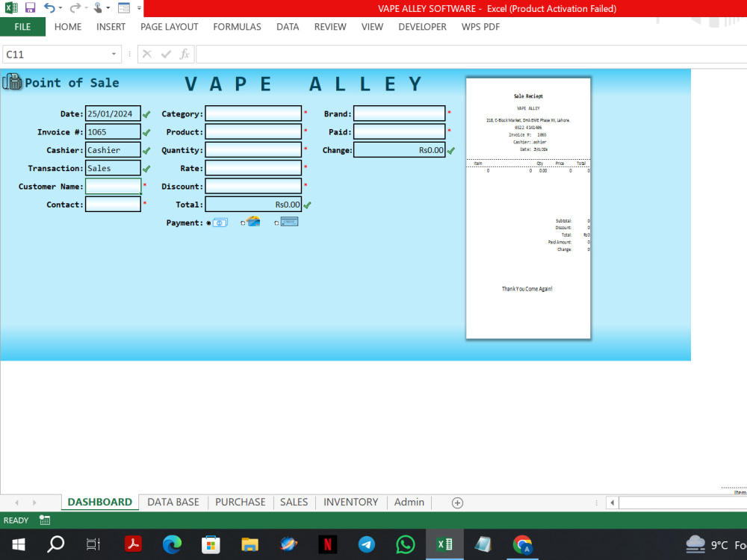This screenshot has width=747, height=560.
Task: Click the Point of Sale calculator icon
Action: tap(13, 82)
